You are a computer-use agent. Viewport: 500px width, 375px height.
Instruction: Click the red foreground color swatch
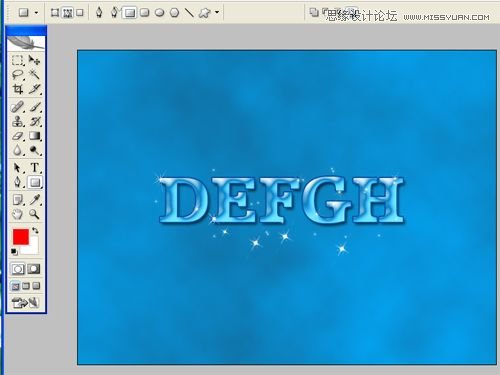click(x=21, y=236)
